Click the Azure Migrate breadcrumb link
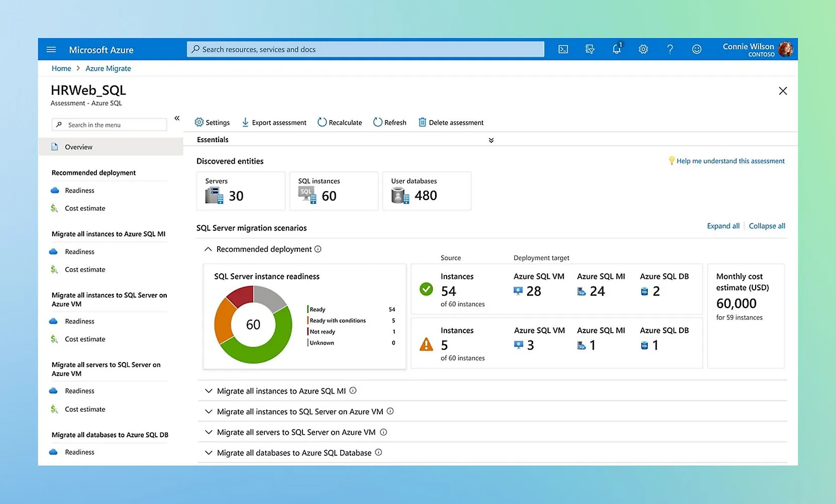 pos(108,69)
